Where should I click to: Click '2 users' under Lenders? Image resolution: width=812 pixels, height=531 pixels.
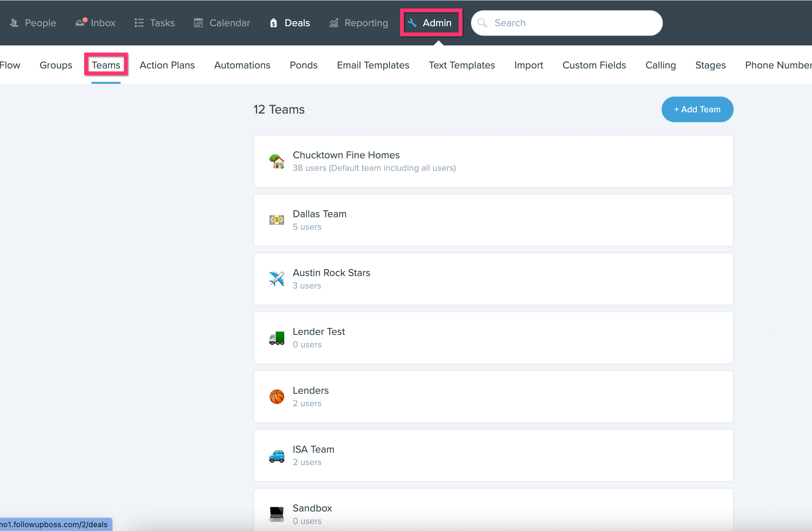point(307,403)
